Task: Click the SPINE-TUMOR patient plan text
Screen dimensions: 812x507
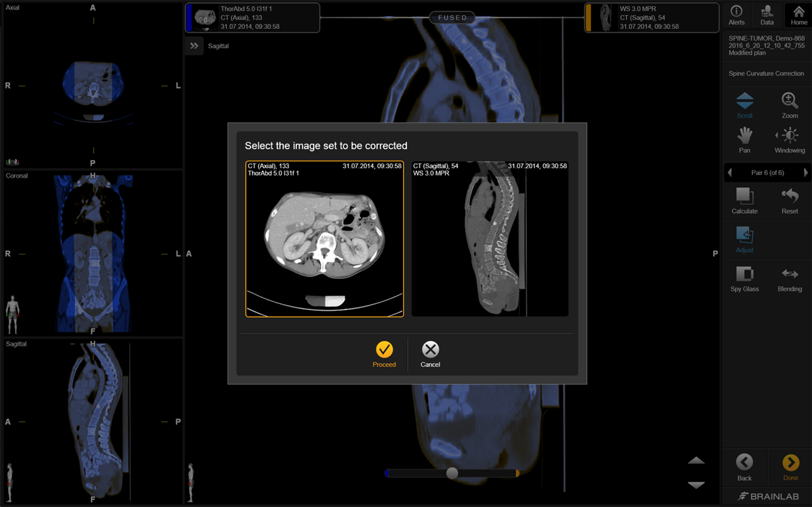Action: pyautogui.click(x=766, y=46)
